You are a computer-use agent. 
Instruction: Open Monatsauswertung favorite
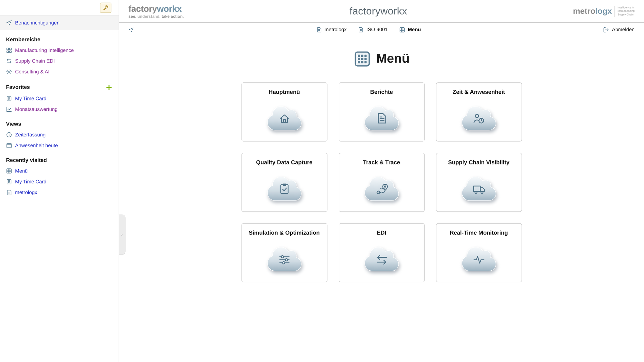click(x=36, y=109)
